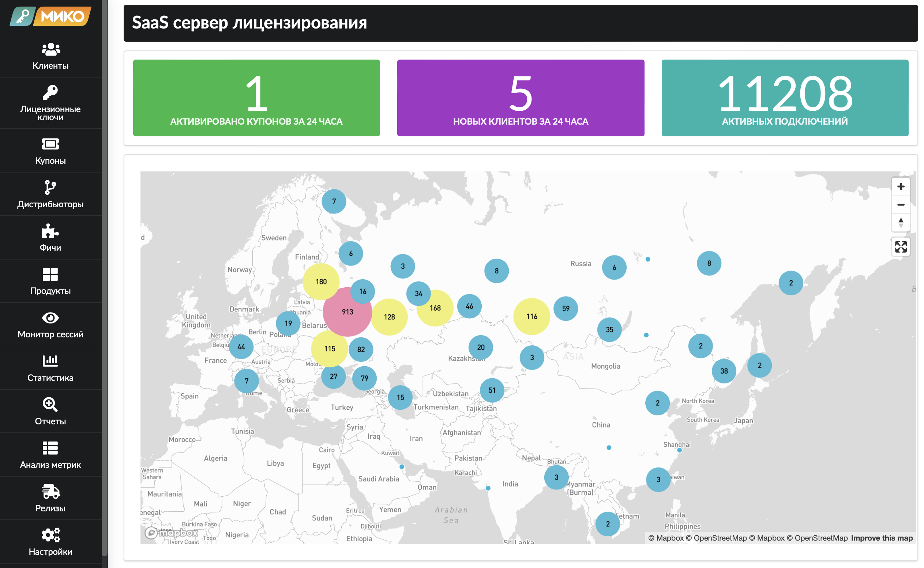924x568 pixels.
Task: Click the purple new clients card
Action: [521, 98]
